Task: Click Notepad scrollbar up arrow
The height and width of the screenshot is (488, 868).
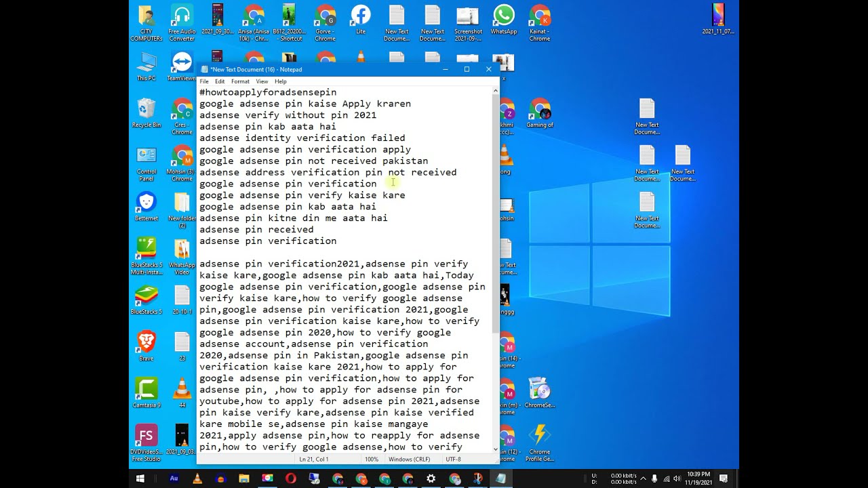Action: pyautogui.click(x=496, y=90)
